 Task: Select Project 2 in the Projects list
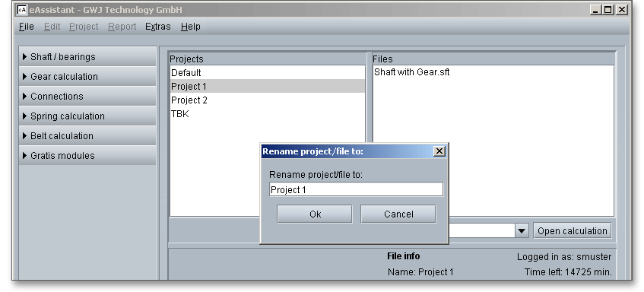pyautogui.click(x=268, y=100)
